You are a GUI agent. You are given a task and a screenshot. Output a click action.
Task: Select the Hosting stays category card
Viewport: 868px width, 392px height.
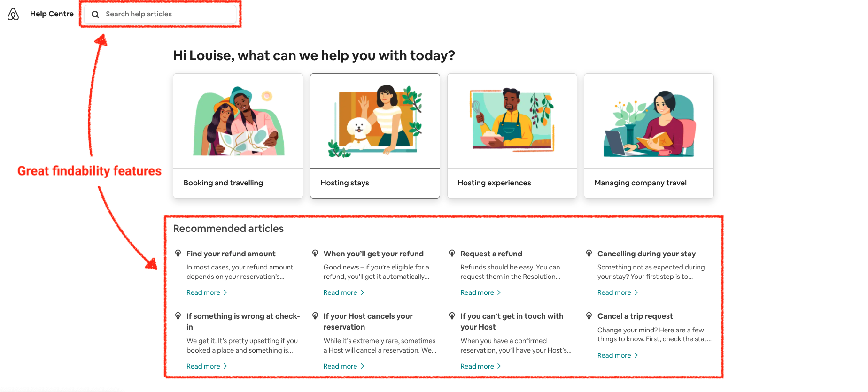[375, 136]
